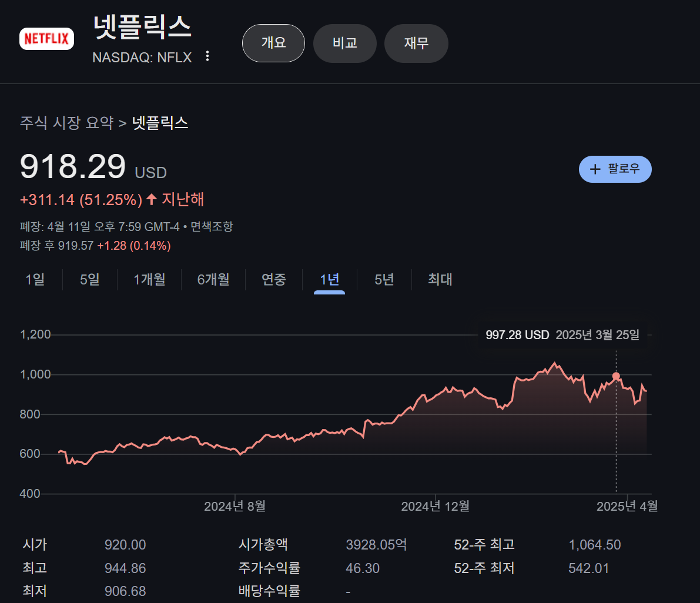Click the 최고 value 944.86

click(x=125, y=568)
